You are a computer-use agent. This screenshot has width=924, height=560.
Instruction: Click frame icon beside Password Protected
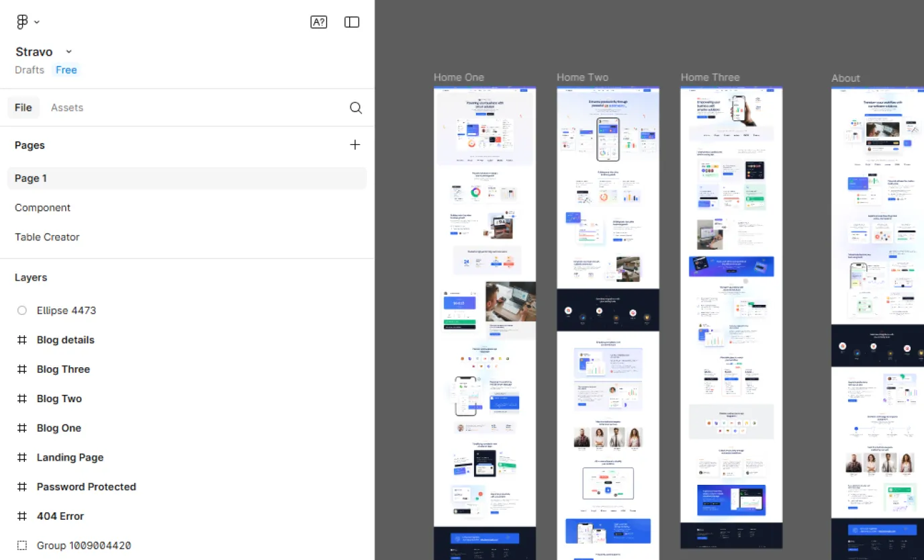pyautogui.click(x=22, y=487)
